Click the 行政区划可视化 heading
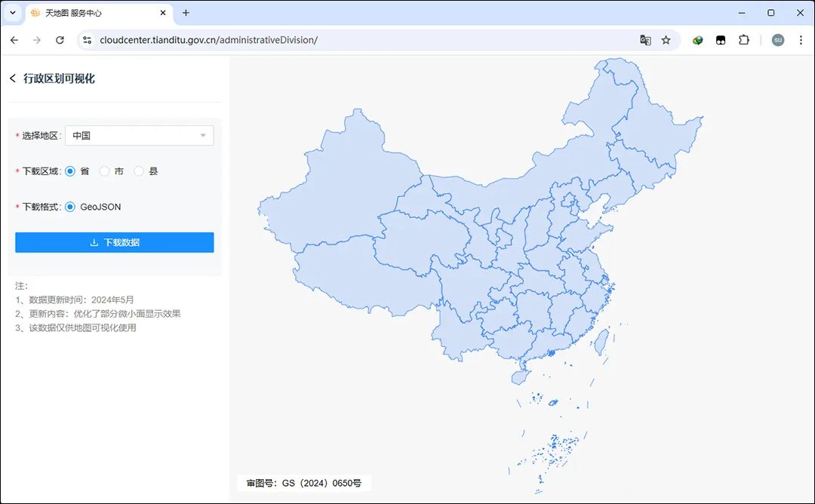The width and height of the screenshot is (815, 504). [60, 78]
